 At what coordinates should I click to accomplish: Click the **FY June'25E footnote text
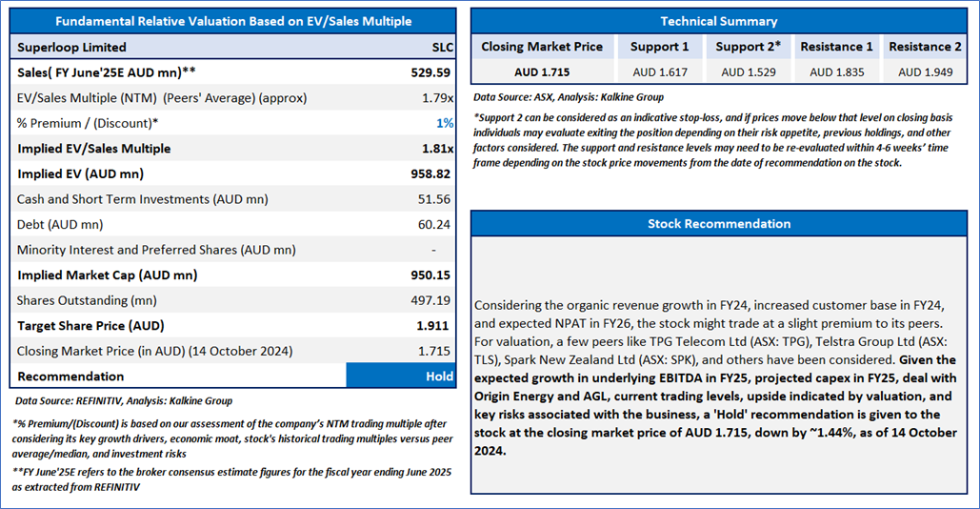point(231,479)
